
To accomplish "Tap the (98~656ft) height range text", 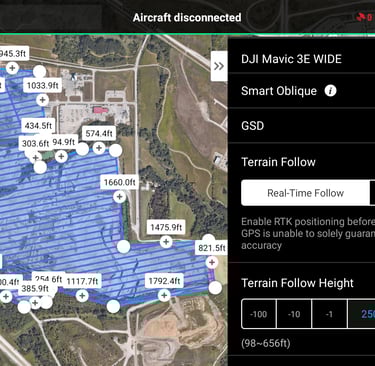I will click(x=266, y=343).
